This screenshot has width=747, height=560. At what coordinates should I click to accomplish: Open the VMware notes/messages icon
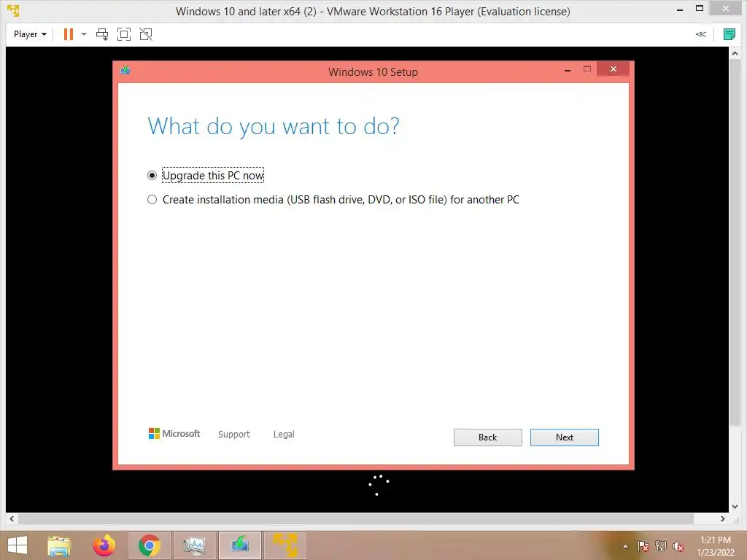[729, 34]
